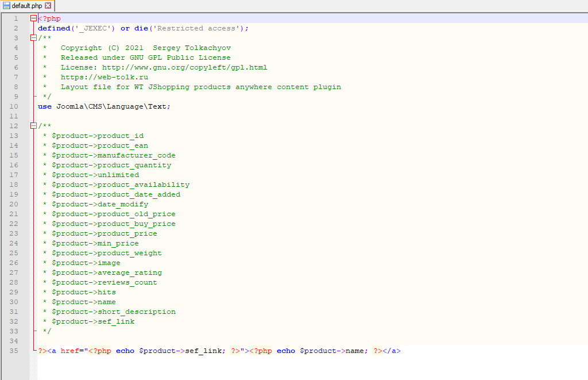Click the blue save-state disk icon on tab

click(x=6, y=6)
